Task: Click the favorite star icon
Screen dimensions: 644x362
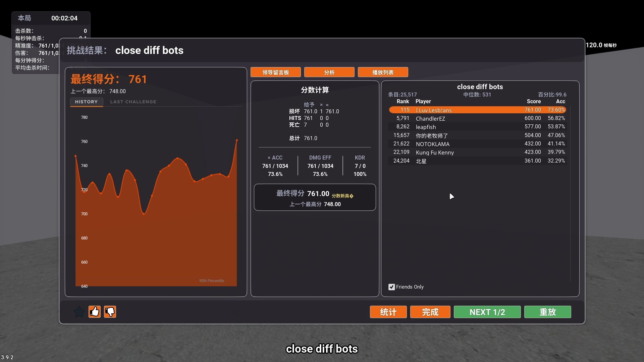Action: [79, 312]
